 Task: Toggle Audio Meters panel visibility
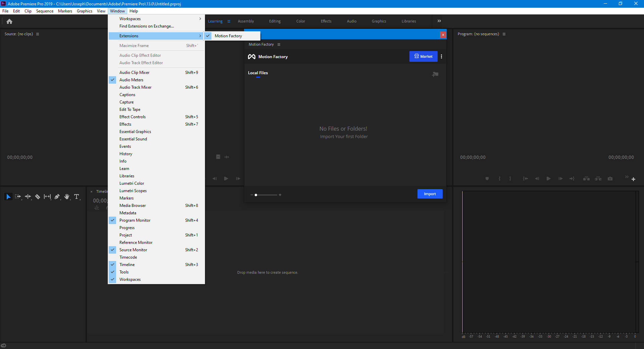[x=113, y=80]
